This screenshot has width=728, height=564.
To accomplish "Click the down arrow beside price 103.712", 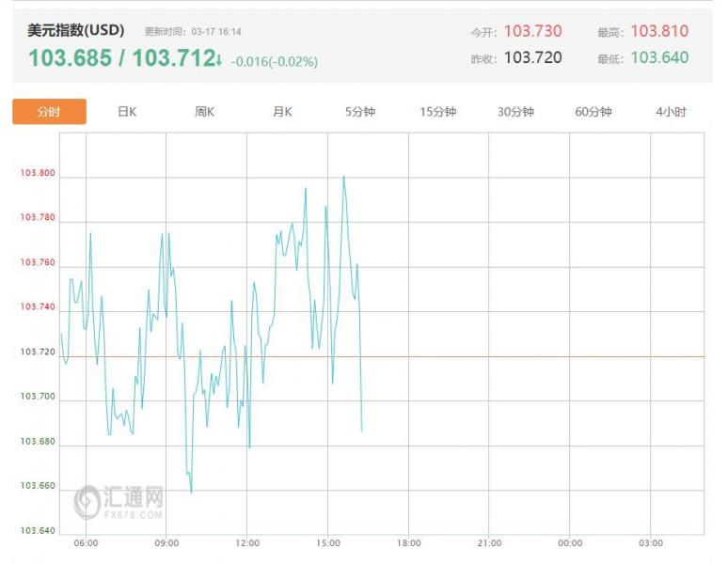I will tap(219, 60).
